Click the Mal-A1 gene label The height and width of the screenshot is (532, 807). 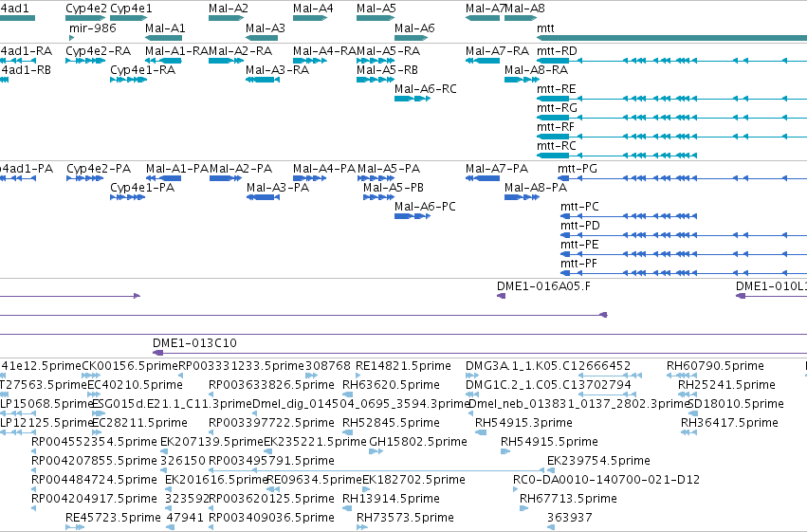(x=165, y=28)
